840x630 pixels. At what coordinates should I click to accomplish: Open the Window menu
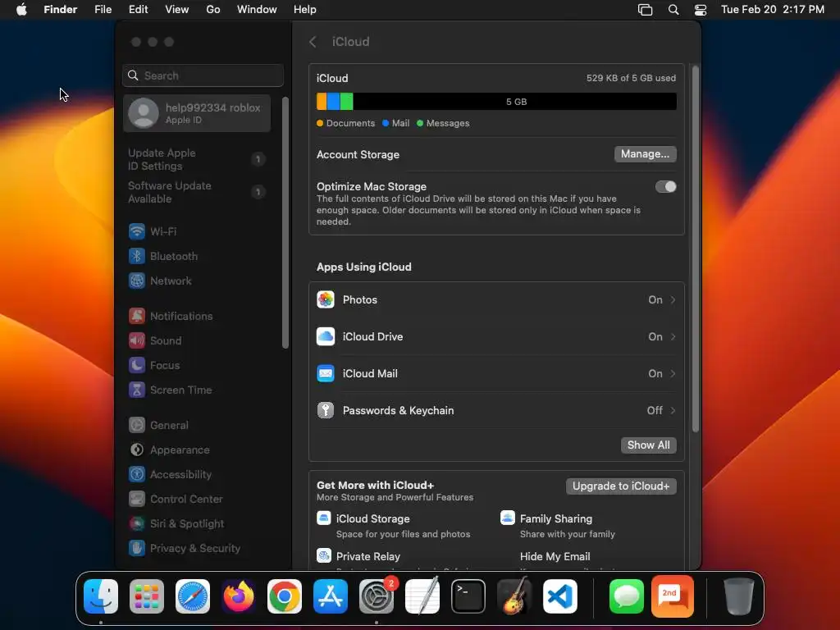tap(257, 10)
